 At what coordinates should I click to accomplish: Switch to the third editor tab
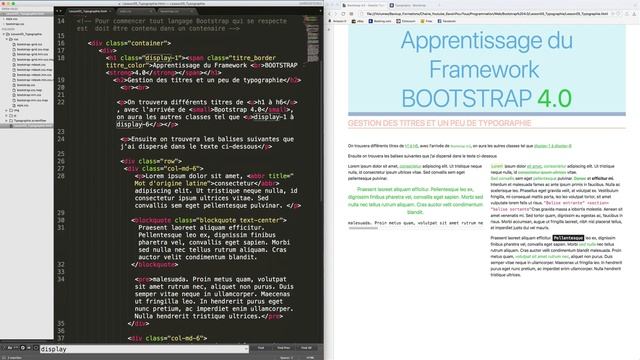[176, 11]
